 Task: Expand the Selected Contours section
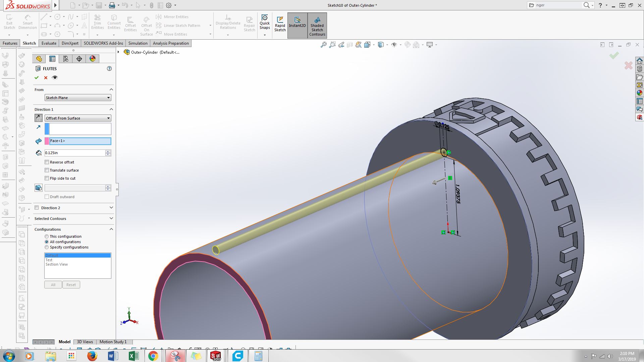coord(111,219)
